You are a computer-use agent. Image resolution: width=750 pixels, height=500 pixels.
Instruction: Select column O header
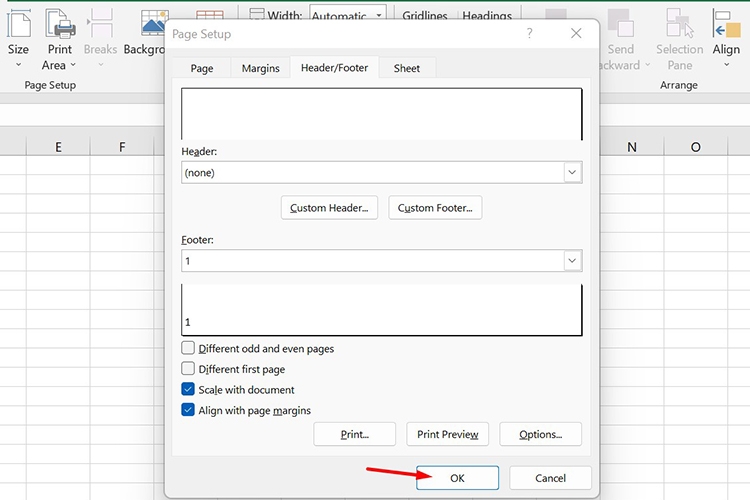695,147
